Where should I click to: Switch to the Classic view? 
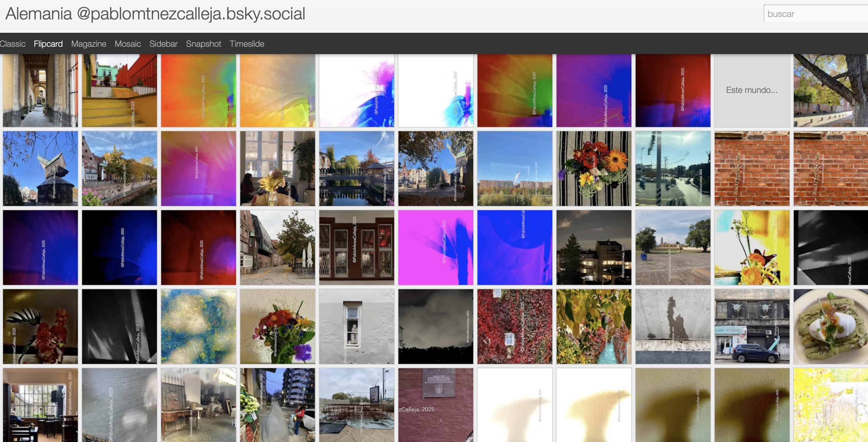pos(12,44)
